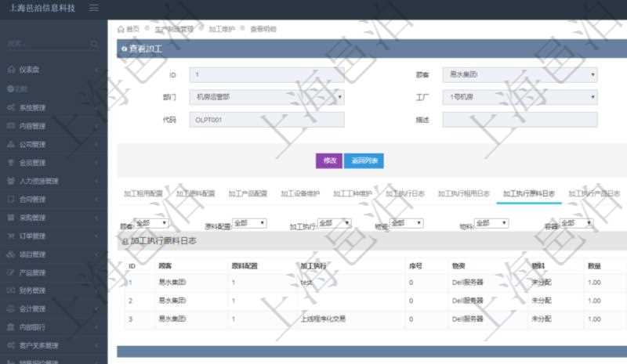The width and height of the screenshot is (627, 364).
Task: Open the 首页 breadcrumb link
Action: [x=132, y=29]
